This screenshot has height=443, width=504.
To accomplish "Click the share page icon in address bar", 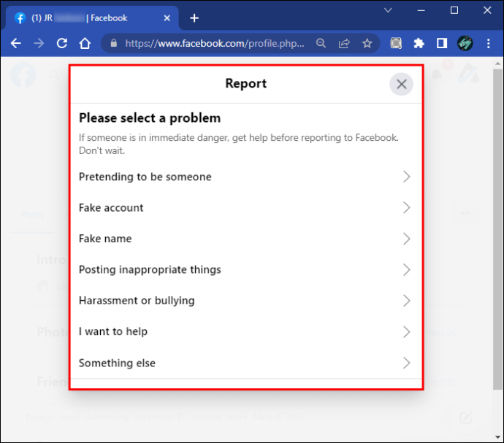I will 344,44.
